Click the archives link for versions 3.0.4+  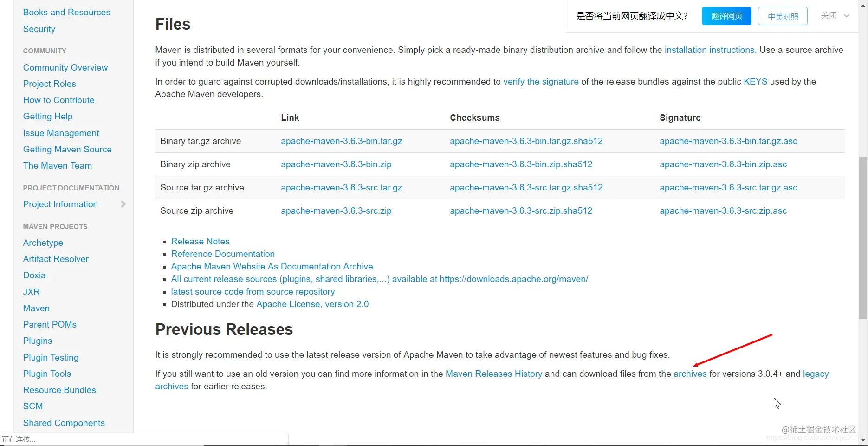[x=690, y=374]
